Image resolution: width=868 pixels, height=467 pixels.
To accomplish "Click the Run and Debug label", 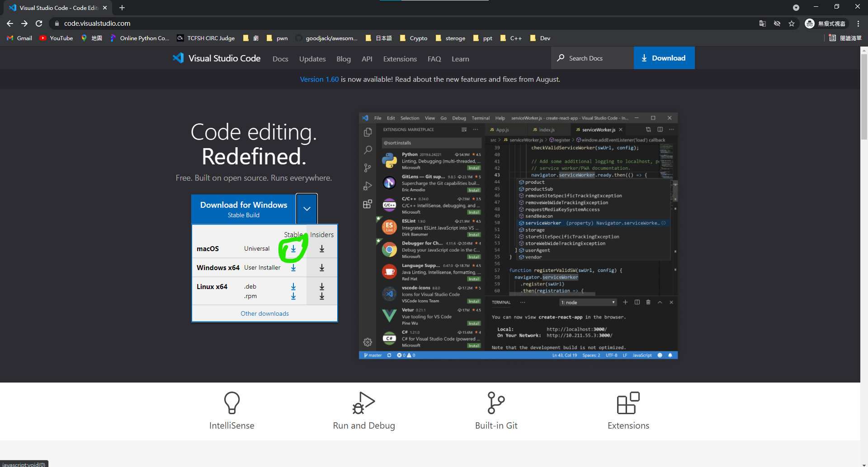I will 364,425.
